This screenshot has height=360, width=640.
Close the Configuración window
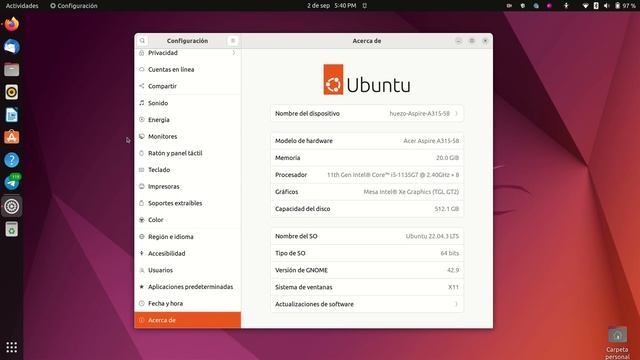pyautogui.click(x=485, y=41)
